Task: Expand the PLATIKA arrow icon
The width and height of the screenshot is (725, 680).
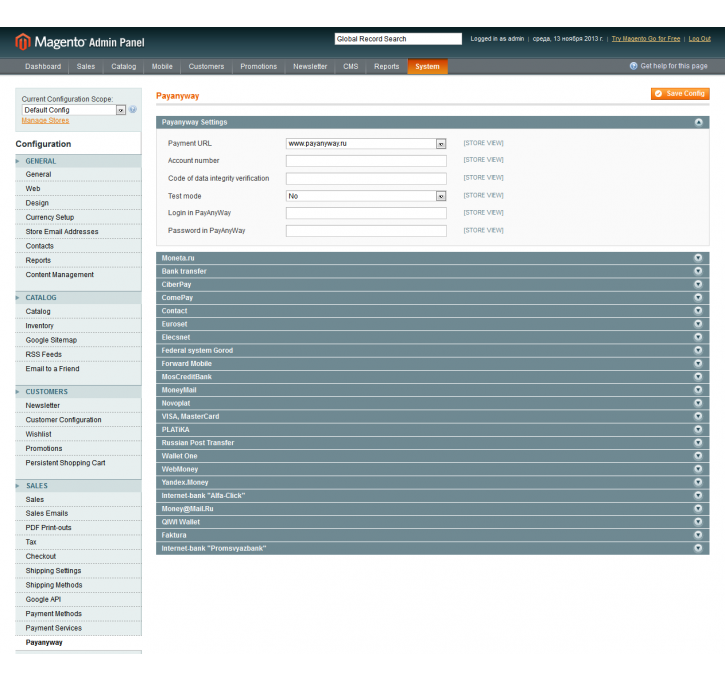Action: point(698,429)
